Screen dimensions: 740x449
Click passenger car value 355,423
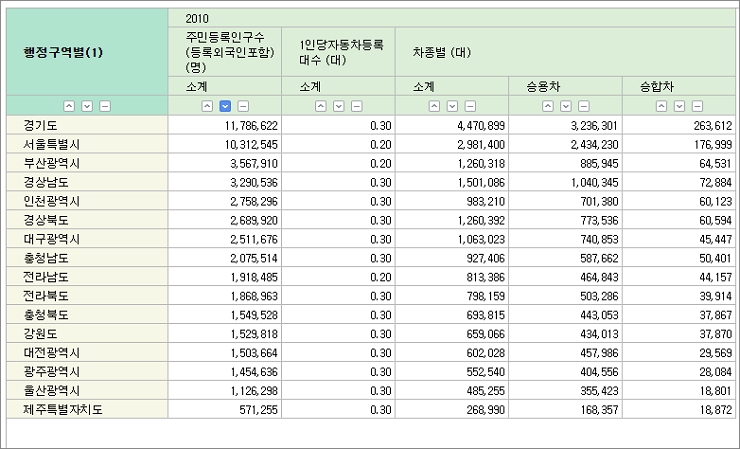tap(599, 390)
